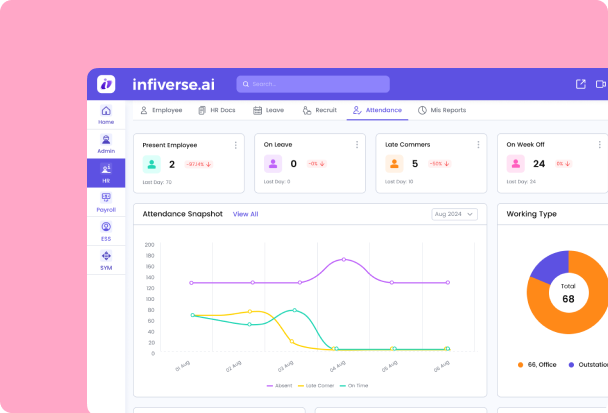Open Present Employee card options menu
Image resolution: width=608 pixels, height=413 pixels.
click(235, 145)
